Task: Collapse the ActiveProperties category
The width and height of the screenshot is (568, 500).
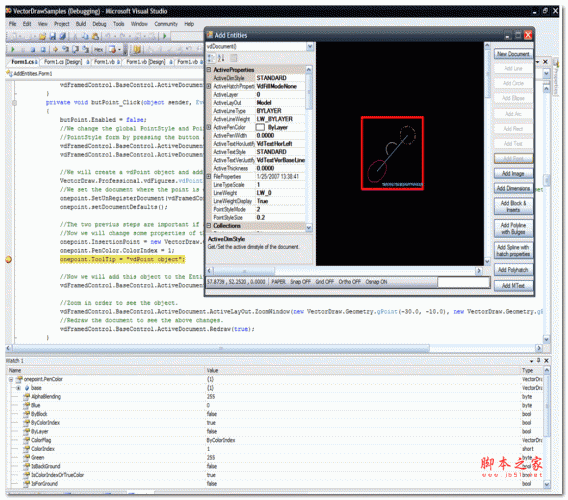Action: point(209,70)
